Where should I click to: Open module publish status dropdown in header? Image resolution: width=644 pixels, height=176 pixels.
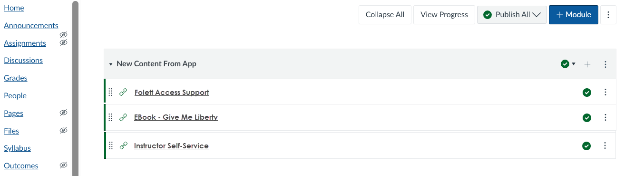[x=568, y=64]
